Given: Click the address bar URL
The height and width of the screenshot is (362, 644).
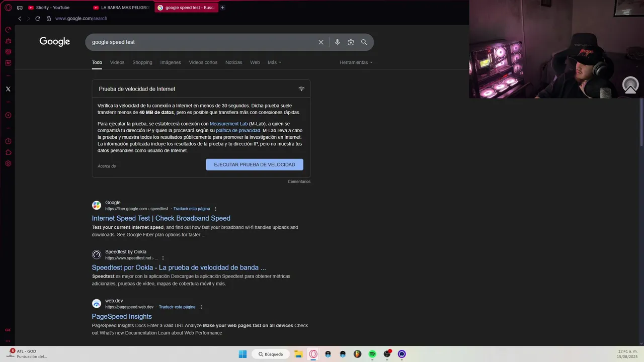Looking at the screenshot, I should (x=81, y=19).
